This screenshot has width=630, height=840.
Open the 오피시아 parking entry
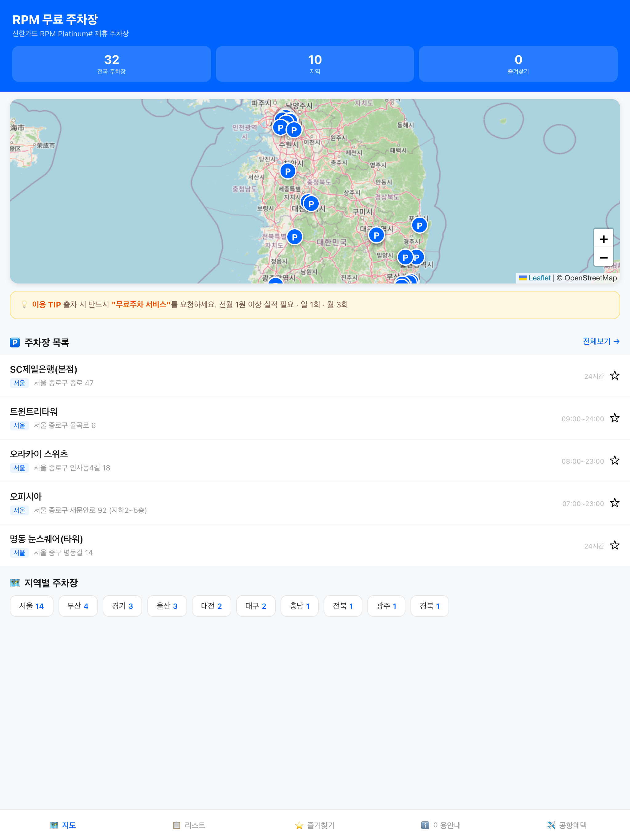pos(315,503)
